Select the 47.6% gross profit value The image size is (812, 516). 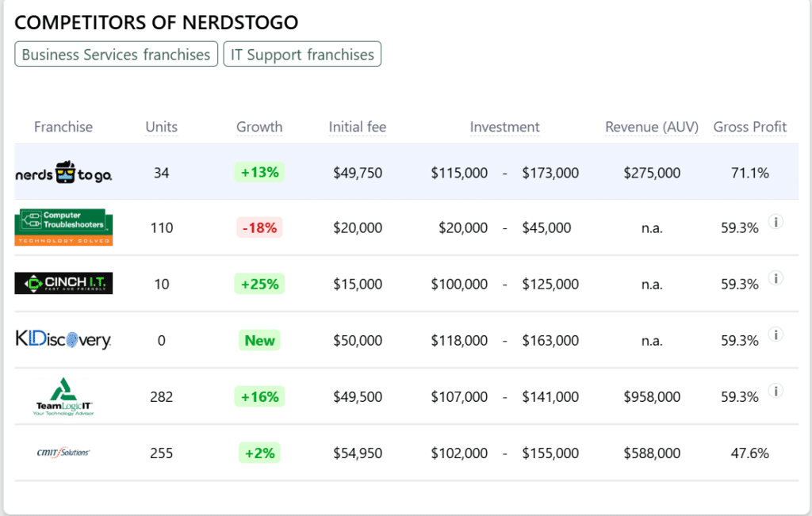tap(750, 453)
